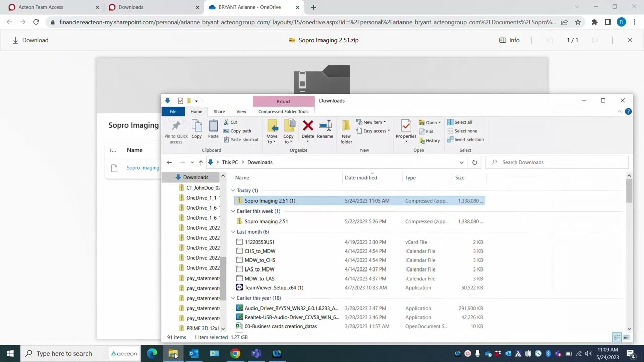Collapse the Today group
Screen dimensions: 644x362
(233, 191)
